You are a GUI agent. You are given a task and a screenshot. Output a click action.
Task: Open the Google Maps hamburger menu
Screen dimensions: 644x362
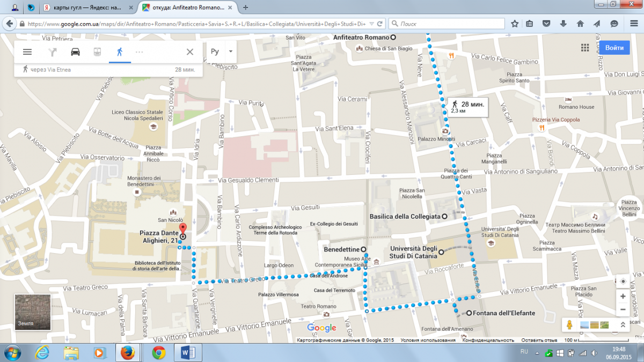coord(27,52)
